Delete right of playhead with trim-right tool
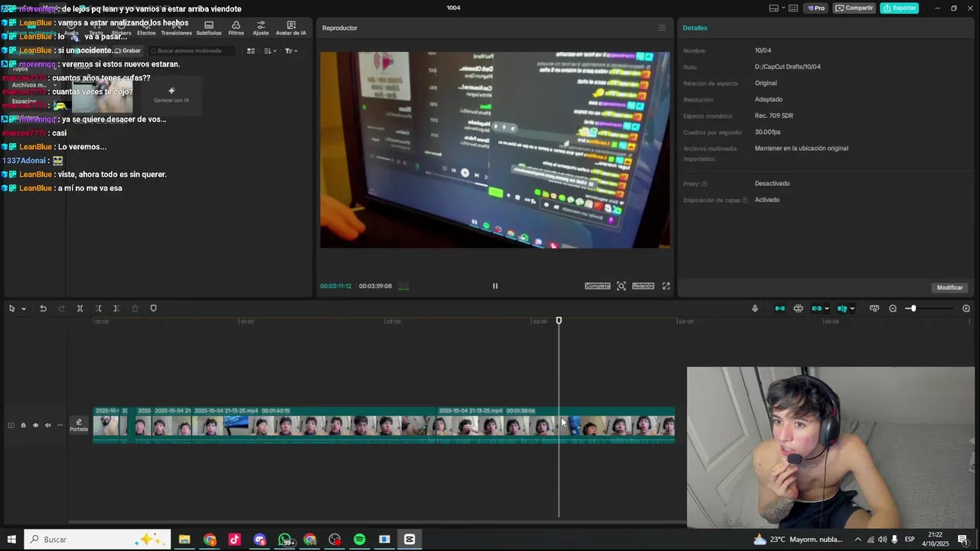Viewport: 980px width, 551px height. point(116,308)
